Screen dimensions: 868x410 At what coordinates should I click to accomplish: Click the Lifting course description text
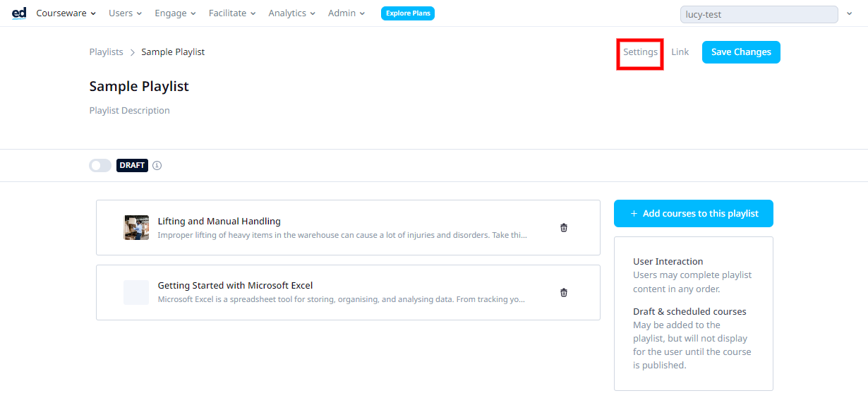pyautogui.click(x=342, y=235)
